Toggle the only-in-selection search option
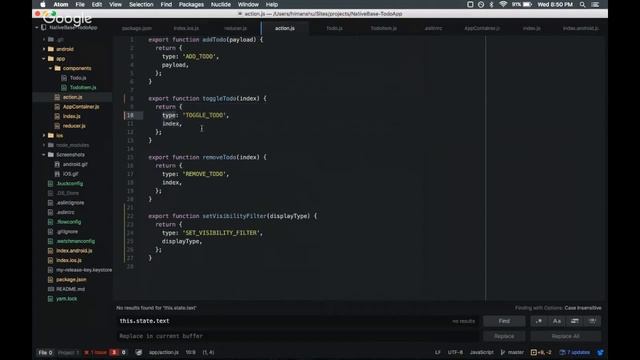The height and width of the screenshot is (360, 640). [x=575, y=321]
